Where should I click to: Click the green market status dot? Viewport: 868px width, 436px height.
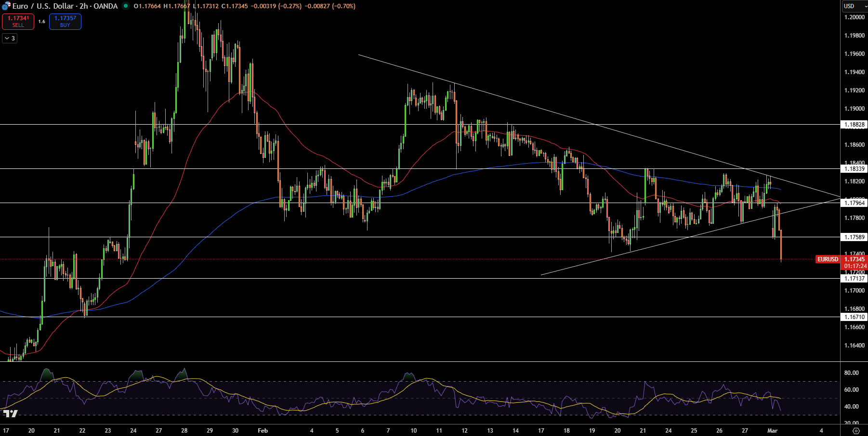pyautogui.click(x=126, y=6)
